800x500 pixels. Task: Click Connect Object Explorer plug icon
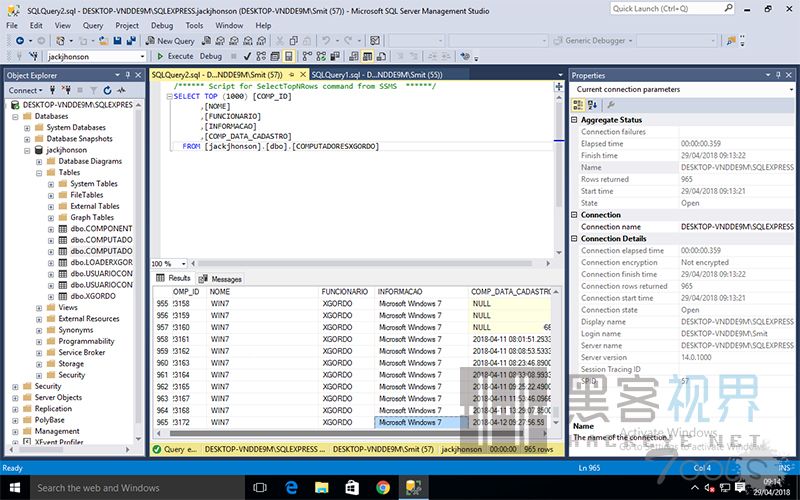52,90
